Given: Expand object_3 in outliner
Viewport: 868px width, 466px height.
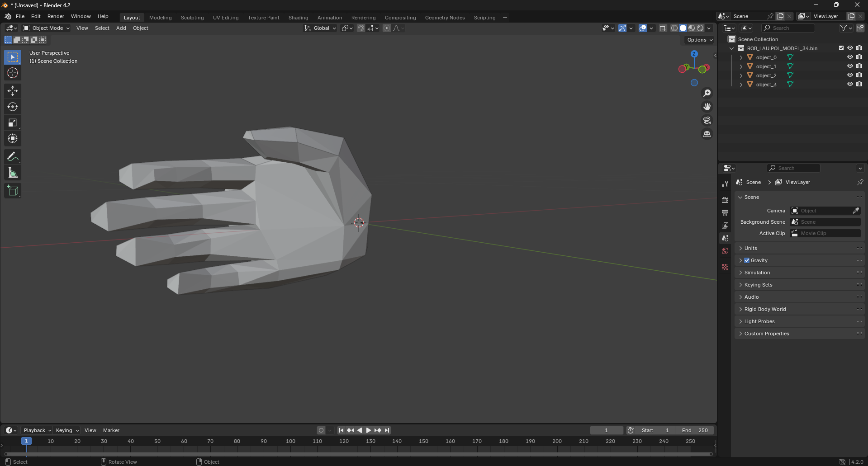Looking at the screenshot, I should tap(741, 85).
